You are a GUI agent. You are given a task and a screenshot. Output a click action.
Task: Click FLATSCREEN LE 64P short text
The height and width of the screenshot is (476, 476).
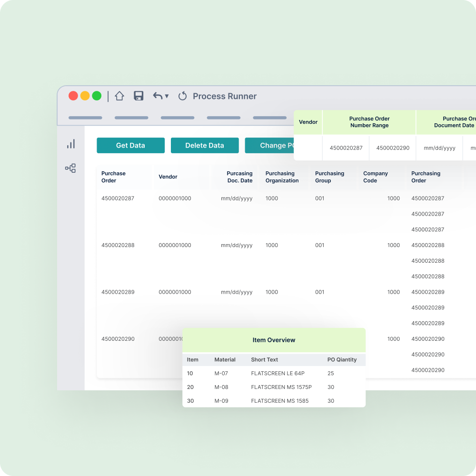278,373
